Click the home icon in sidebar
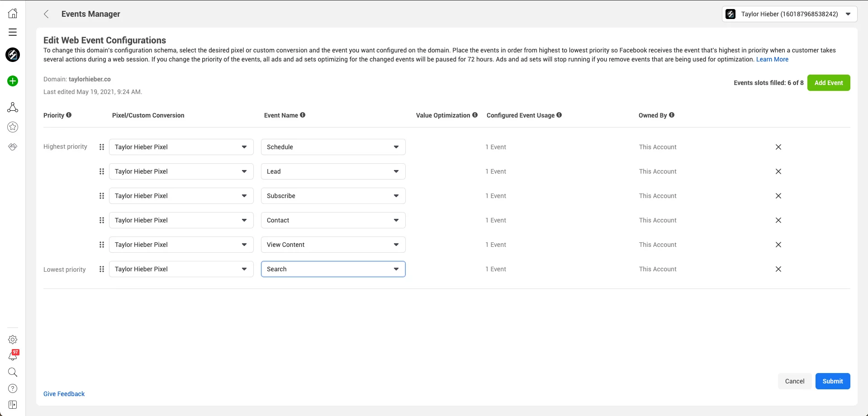 pyautogui.click(x=13, y=14)
